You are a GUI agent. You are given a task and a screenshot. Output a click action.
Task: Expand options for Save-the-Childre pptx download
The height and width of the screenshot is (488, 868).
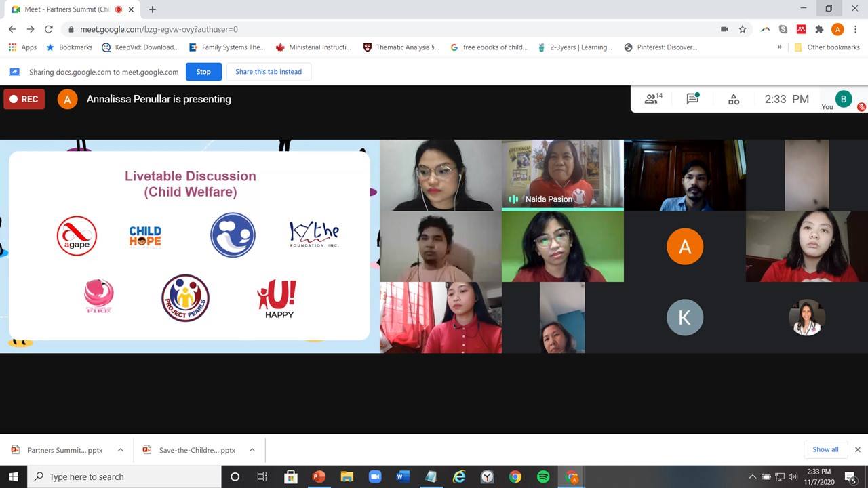coord(252,450)
